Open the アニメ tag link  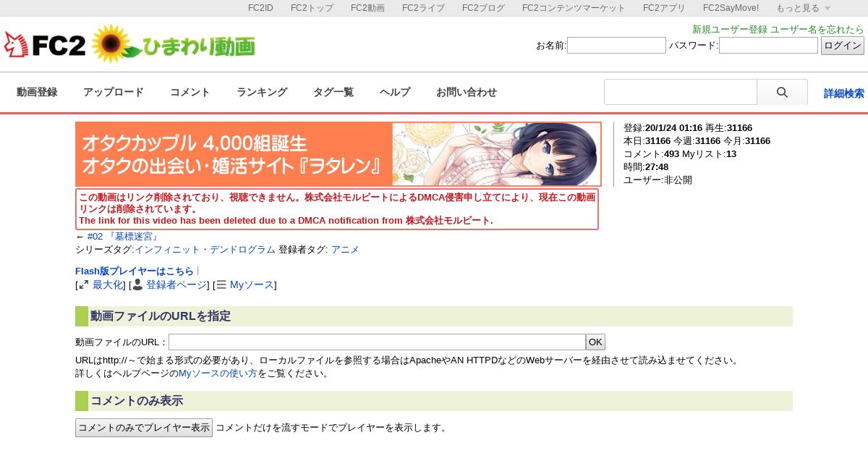345,250
